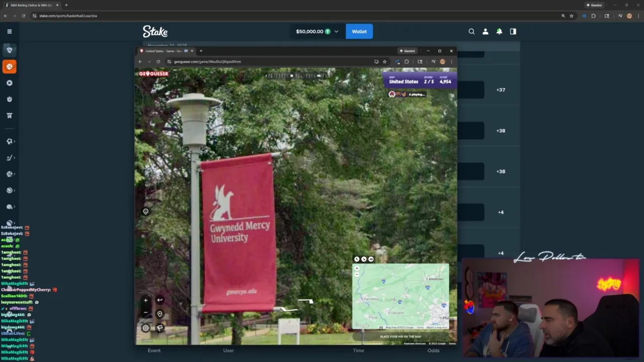
Task: Click Gemini button in GeoGuessr window
Action: 408,51
